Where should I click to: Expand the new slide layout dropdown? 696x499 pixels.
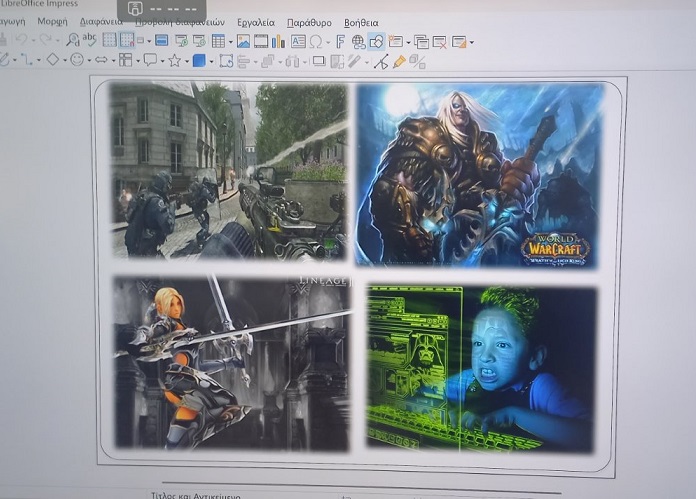click(x=408, y=43)
